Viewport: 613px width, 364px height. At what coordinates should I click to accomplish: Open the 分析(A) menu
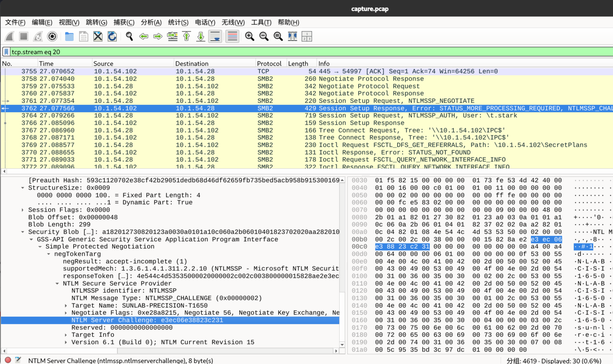coord(151,22)
